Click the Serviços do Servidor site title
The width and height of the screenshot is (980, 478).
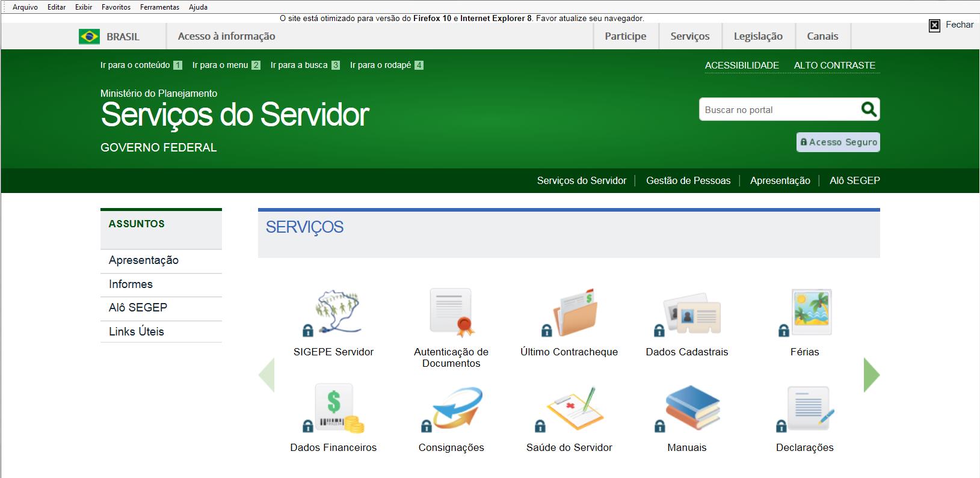coord(235,114)
